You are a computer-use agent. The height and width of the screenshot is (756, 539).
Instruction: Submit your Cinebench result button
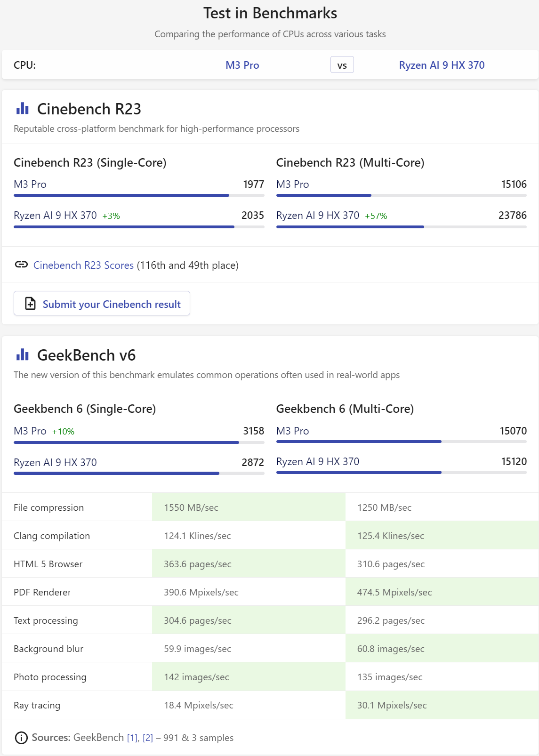click(x=102, y=303)
